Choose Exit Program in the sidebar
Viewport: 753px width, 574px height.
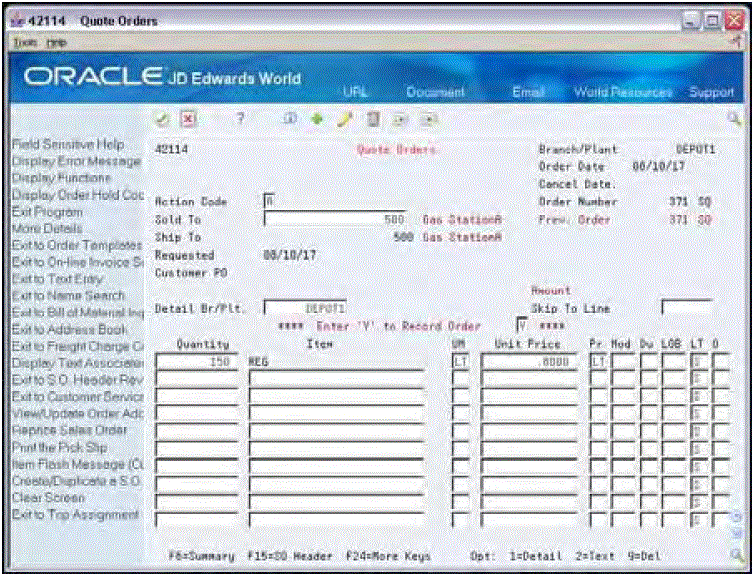[x=47, y=211]
